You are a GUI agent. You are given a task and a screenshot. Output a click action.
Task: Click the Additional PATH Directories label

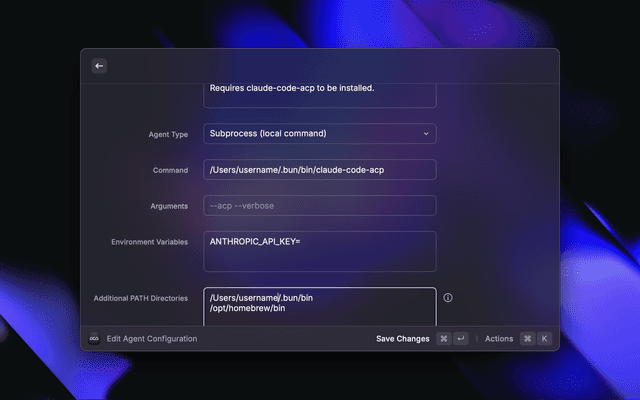140,298
